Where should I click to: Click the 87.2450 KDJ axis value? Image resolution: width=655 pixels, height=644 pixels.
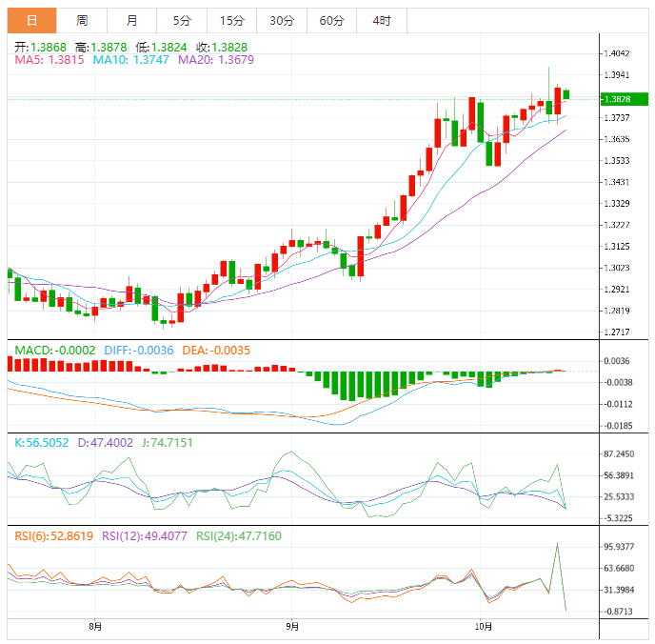[x=619, y=453]
